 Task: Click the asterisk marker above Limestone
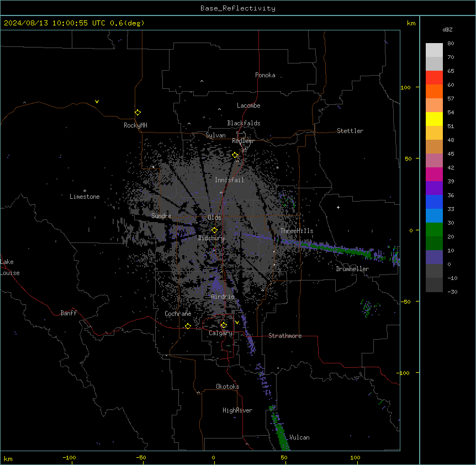tap(84, 191)
